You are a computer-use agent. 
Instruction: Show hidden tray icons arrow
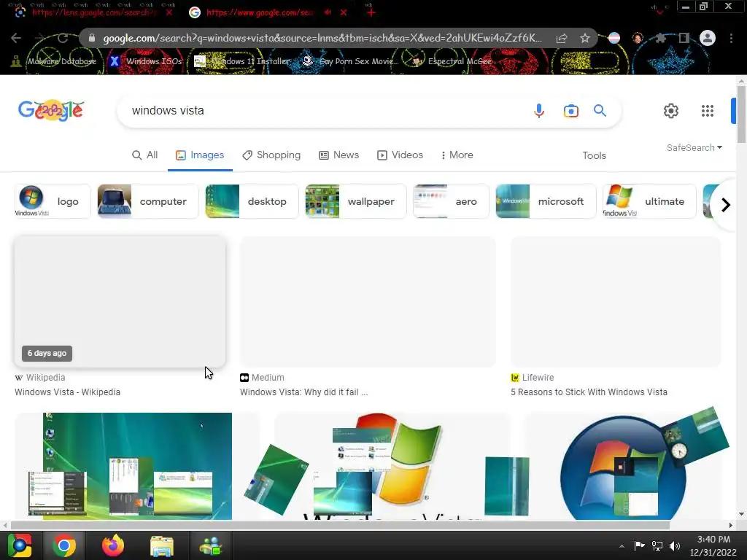(x=622, y=546)
